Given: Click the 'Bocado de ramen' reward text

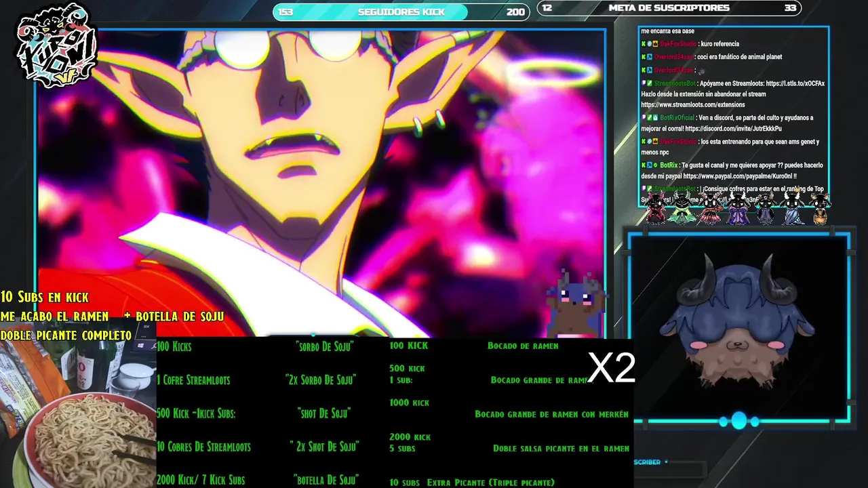Looking at the screenshot, I should click(x=523, y=346).
